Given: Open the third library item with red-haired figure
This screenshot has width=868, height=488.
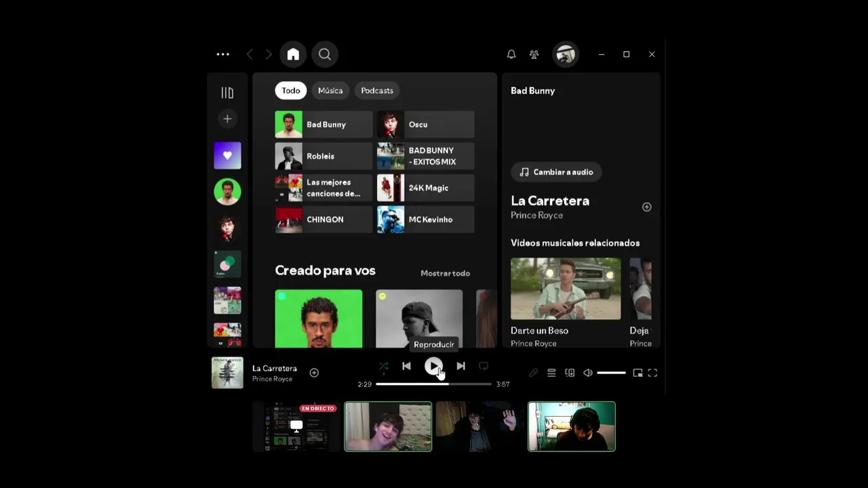Looking at the screenshot, I should coord(227,228).
